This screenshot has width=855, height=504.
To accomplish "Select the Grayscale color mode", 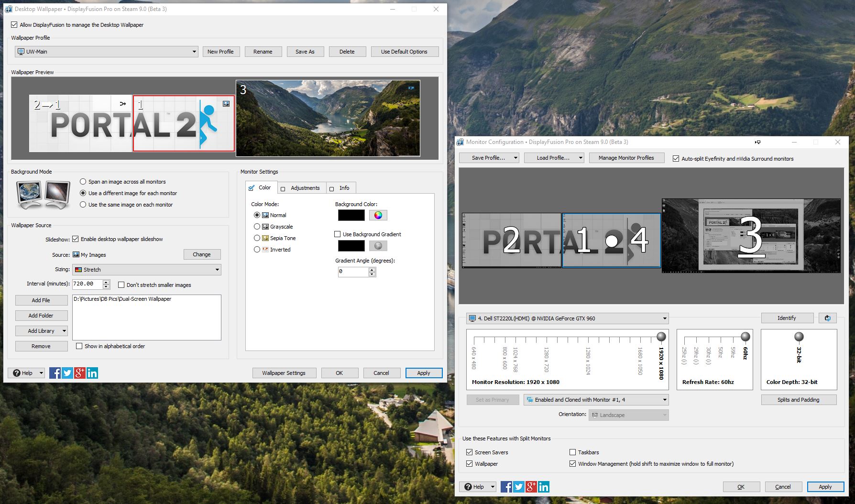I will point(257,227).
